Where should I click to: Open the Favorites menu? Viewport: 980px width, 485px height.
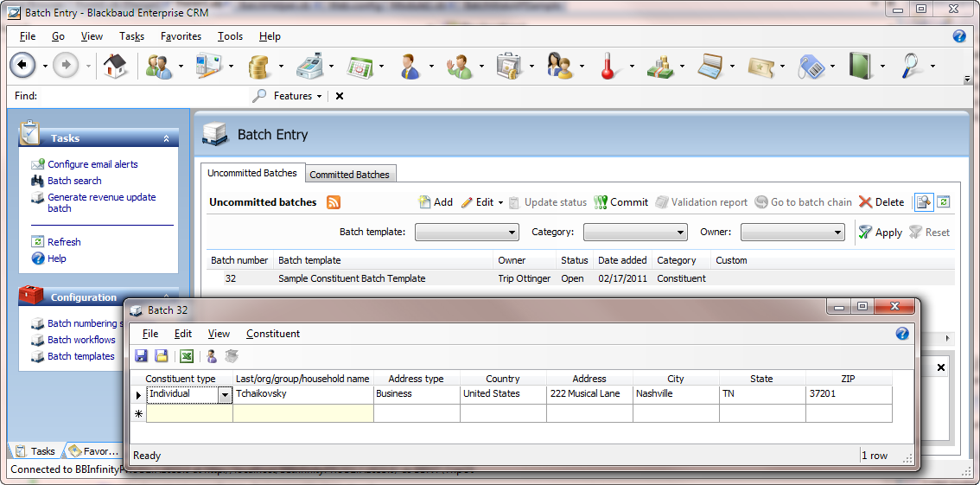tap(181, 36)
